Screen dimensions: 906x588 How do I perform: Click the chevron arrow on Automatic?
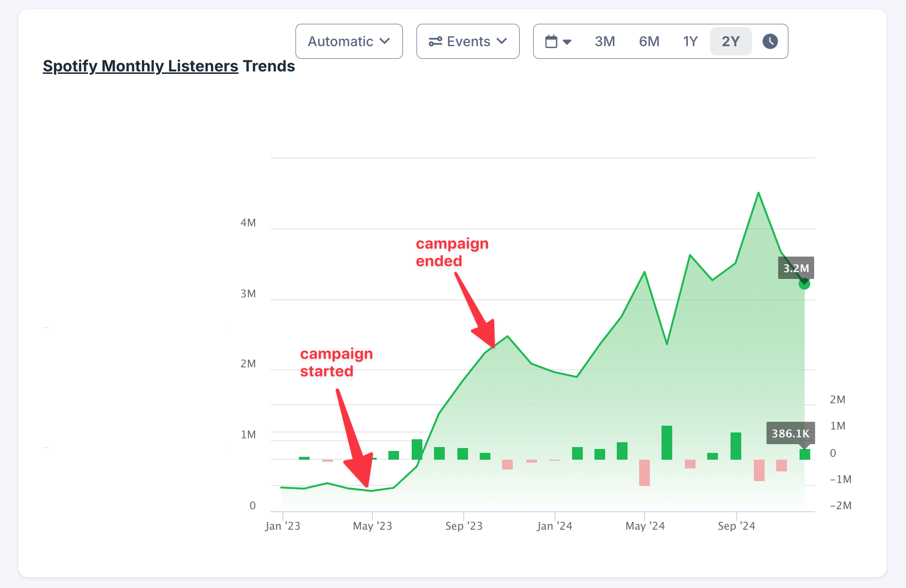tap(384, 41)
